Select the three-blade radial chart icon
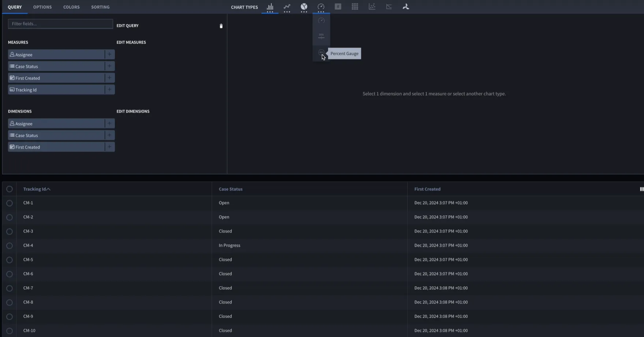 [406, 7]
